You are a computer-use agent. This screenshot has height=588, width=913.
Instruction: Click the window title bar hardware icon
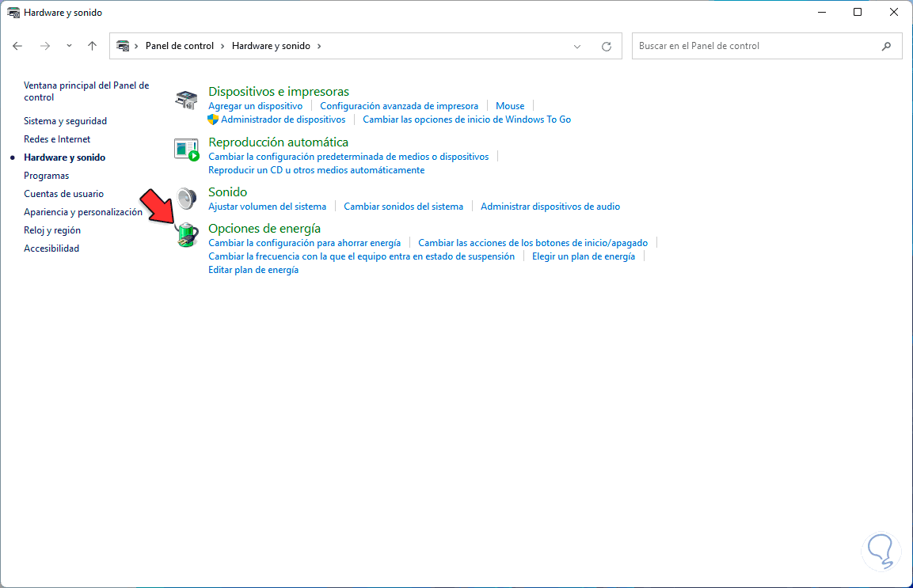click(x=13, y=12)
